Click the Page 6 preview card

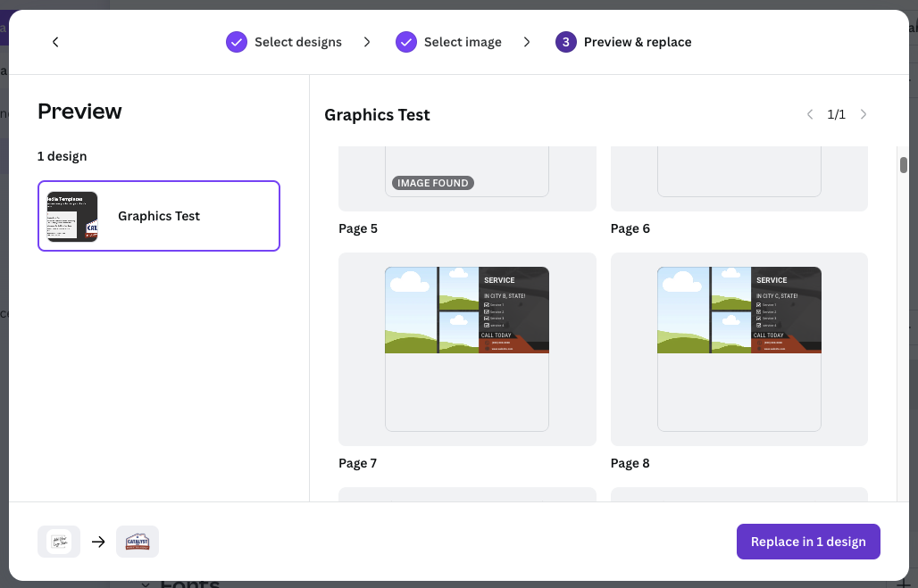739,178
